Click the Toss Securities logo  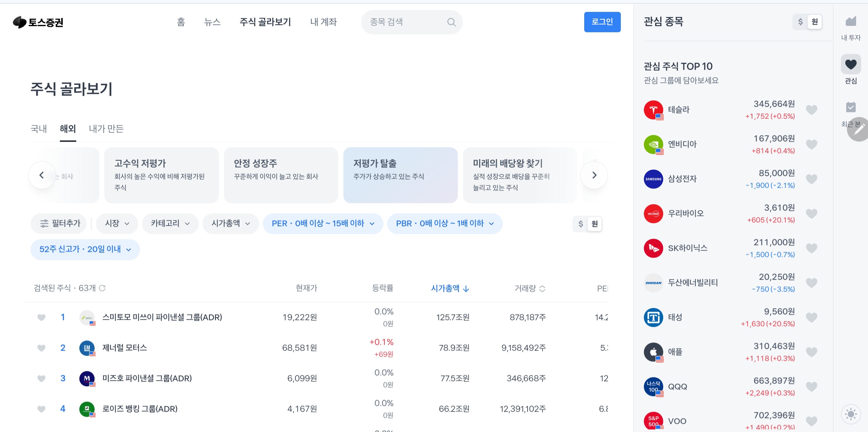(38, 22)
